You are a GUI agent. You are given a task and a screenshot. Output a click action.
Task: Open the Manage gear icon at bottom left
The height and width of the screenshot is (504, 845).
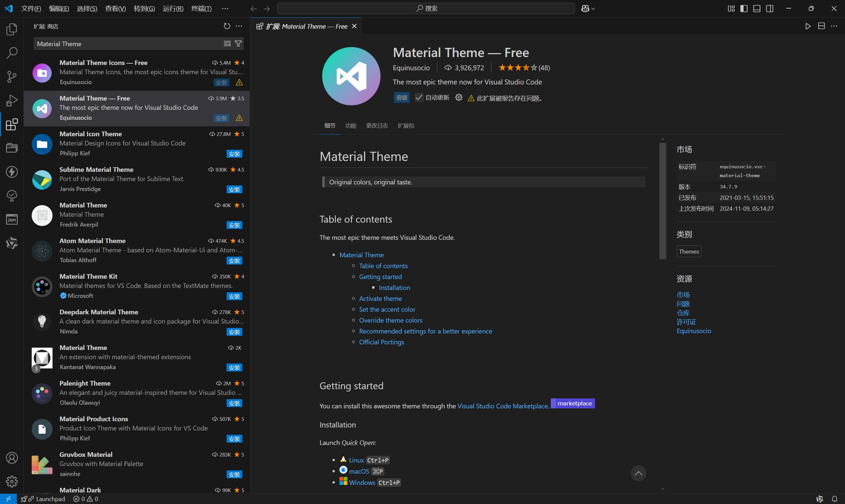click(x=12, y=481)
